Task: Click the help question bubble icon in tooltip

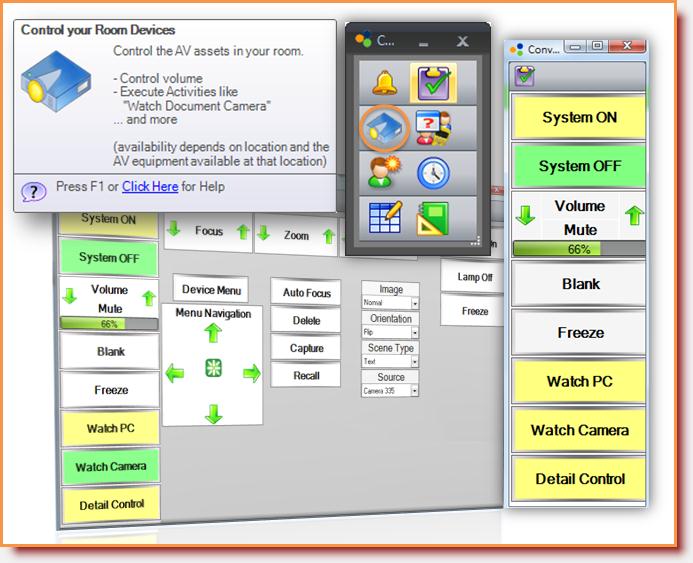Action: [34, 192]
